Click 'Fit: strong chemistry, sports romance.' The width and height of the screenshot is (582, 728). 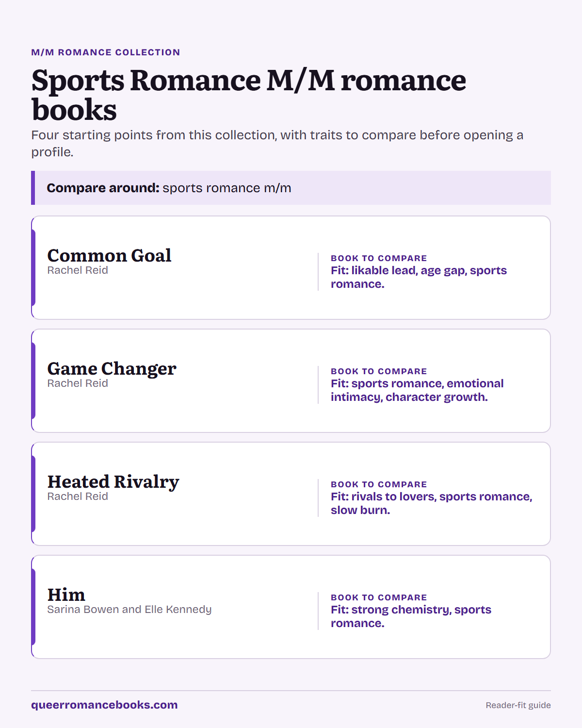(x=411, y=616)
